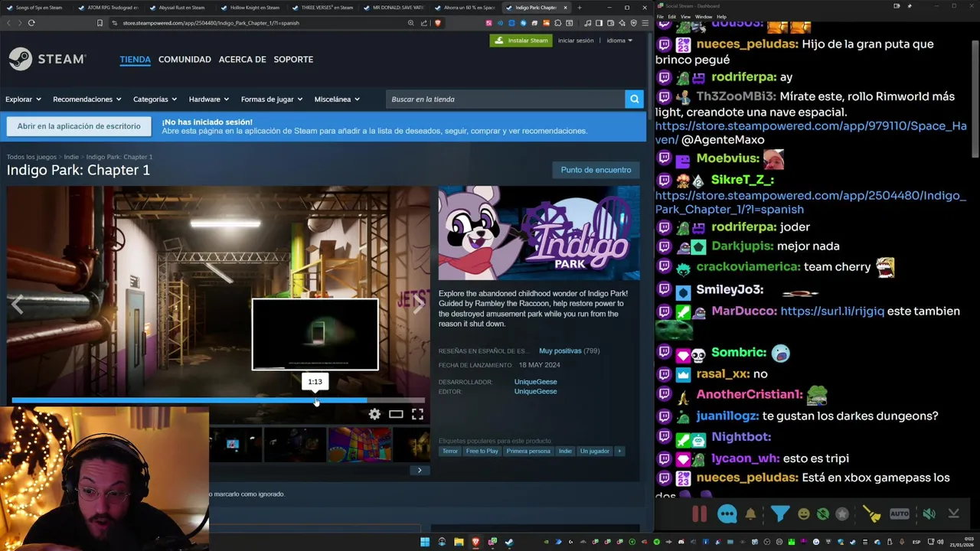Click the magnifier search button in the Steam store
This screenshot has width=980, height=551.
[634, 99]
